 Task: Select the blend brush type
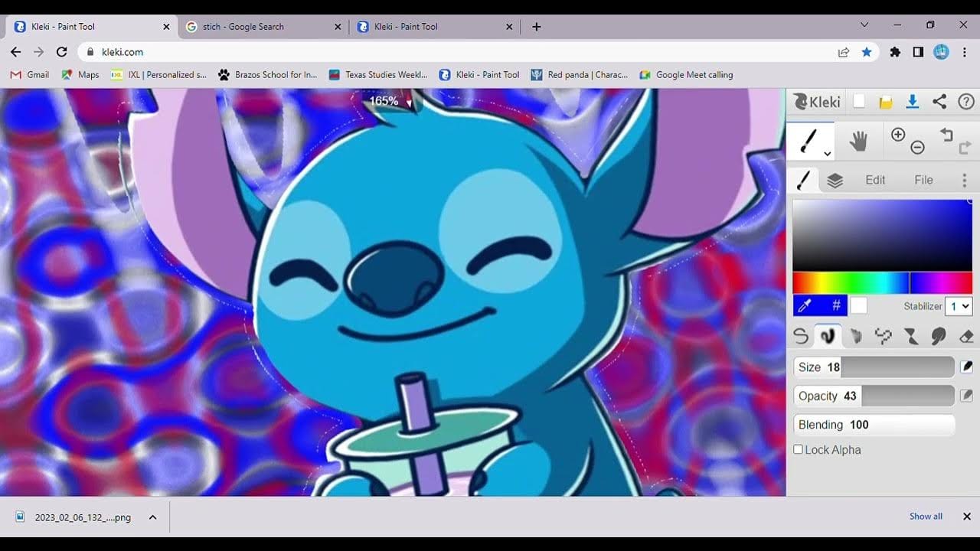coord(828,335)
